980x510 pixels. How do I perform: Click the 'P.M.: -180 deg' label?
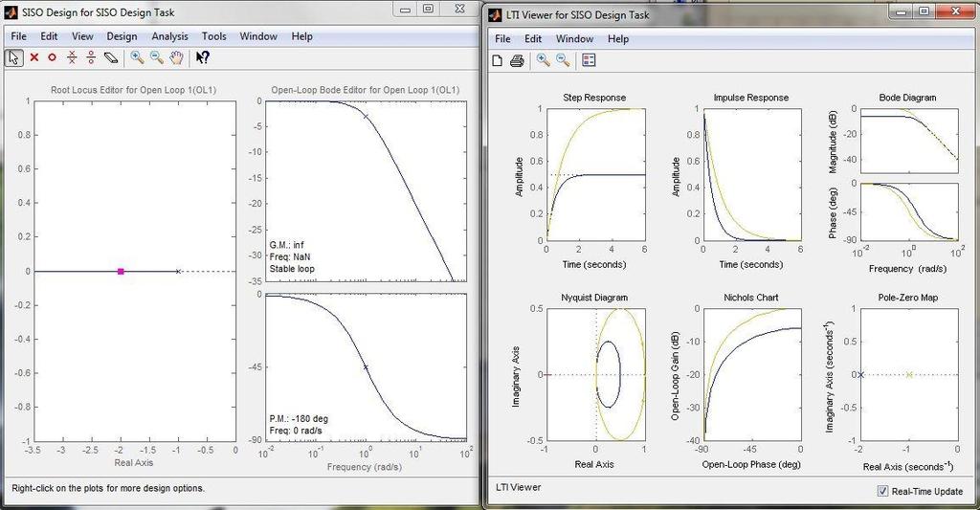[299, 419]
